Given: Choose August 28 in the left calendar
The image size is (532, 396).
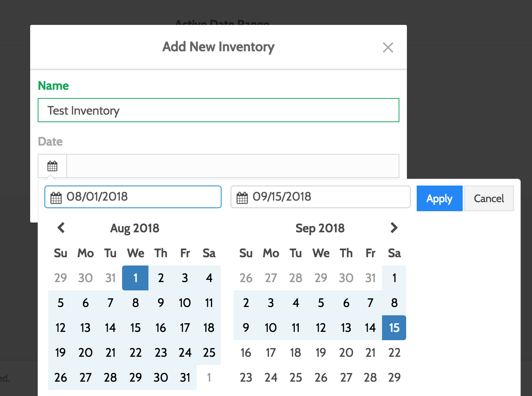Looking at the screenshot, I should point(110,378).
